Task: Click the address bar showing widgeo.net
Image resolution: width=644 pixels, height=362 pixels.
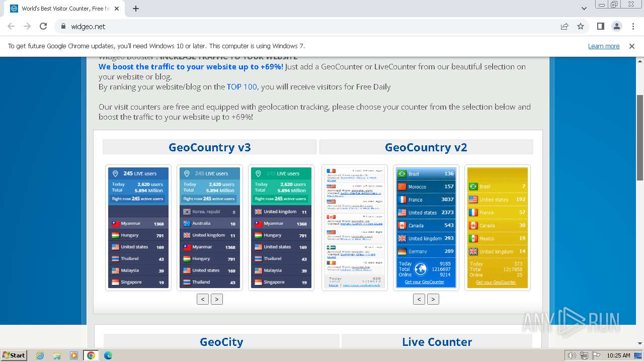Action: coord(307,26)
